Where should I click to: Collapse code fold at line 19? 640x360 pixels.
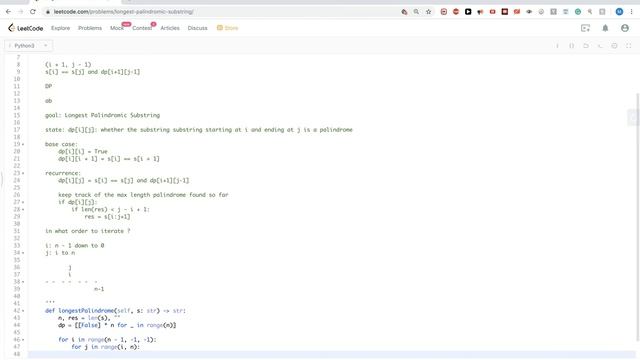[x=23, y=144]
